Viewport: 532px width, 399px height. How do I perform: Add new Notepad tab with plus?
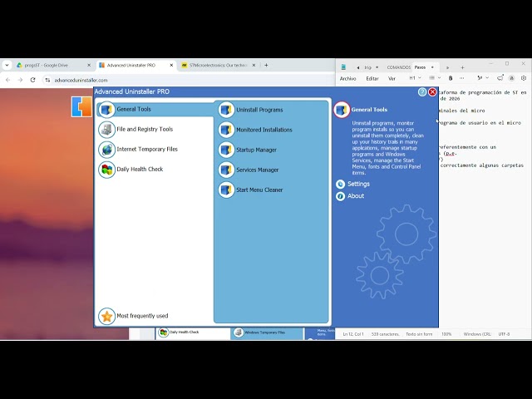(x=462, y=67)
